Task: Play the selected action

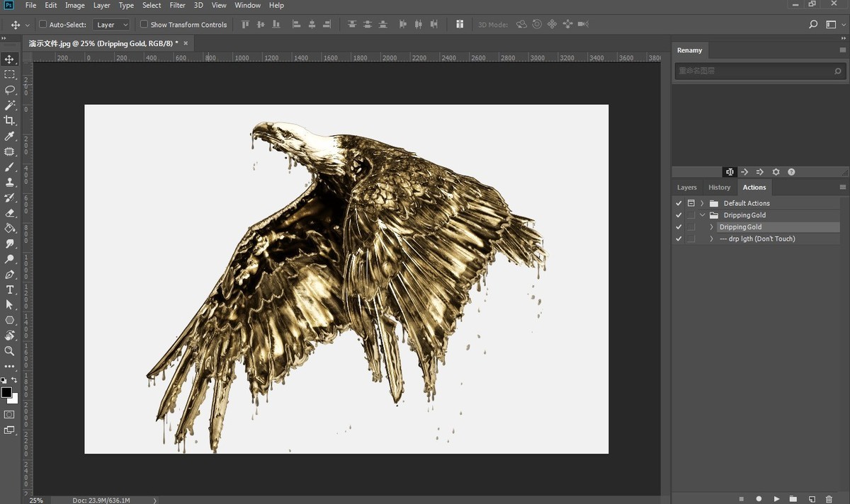Action: point(776,499)
